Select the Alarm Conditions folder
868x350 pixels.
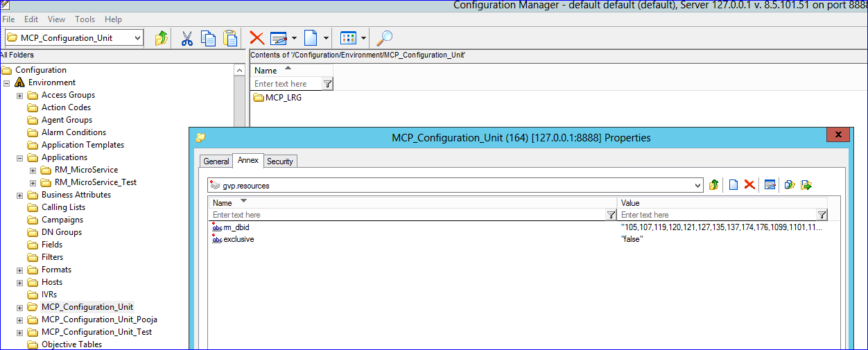(73, 132)
